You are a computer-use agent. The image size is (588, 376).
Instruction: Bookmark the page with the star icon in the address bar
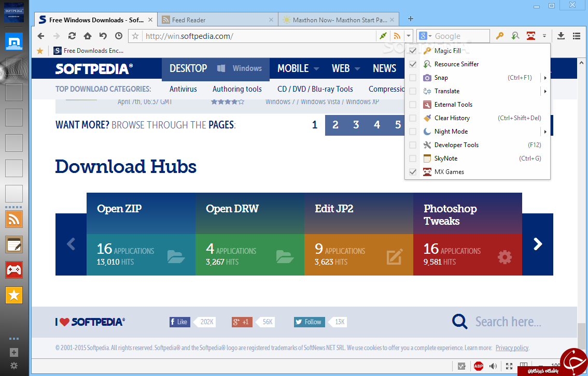click(135, 36)
